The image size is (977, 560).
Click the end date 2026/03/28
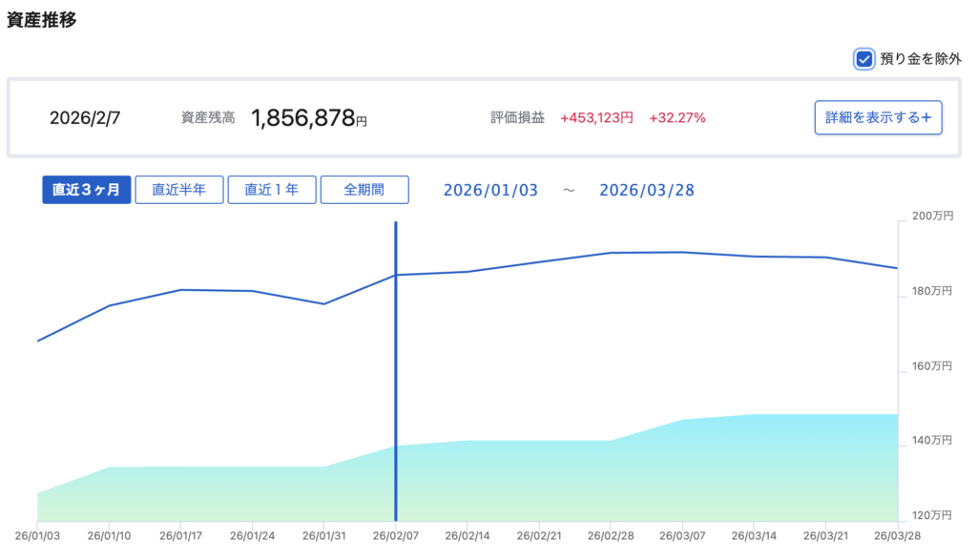(647, 191)
